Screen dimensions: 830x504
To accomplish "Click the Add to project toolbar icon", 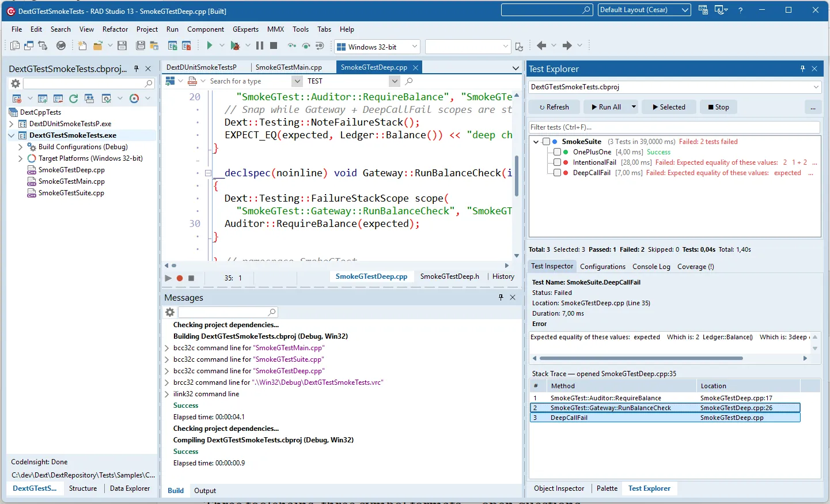I will point(172,46).
